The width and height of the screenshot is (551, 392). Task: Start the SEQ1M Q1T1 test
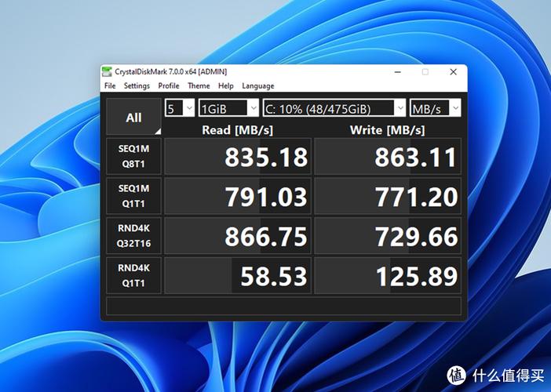[x=134, y=196]
